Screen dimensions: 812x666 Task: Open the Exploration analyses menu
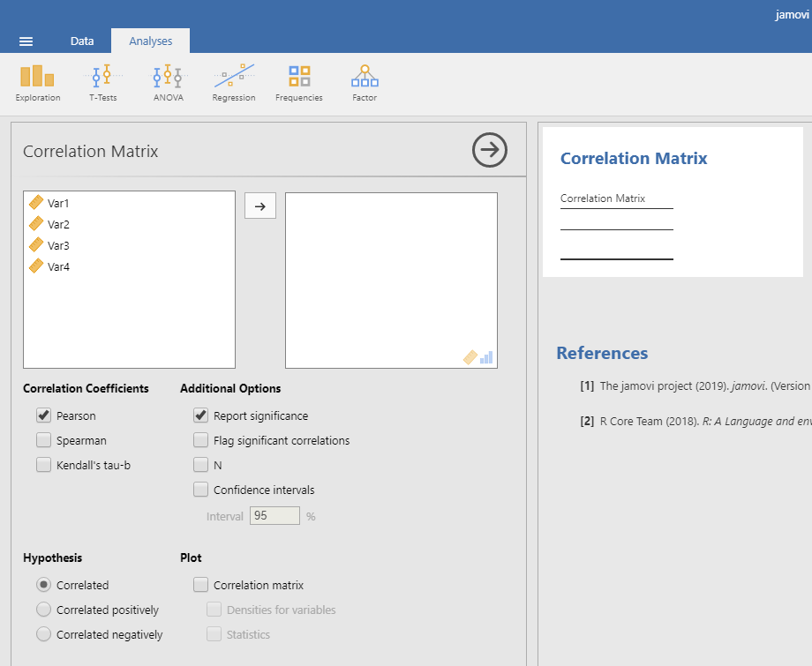tap(38, 83)
